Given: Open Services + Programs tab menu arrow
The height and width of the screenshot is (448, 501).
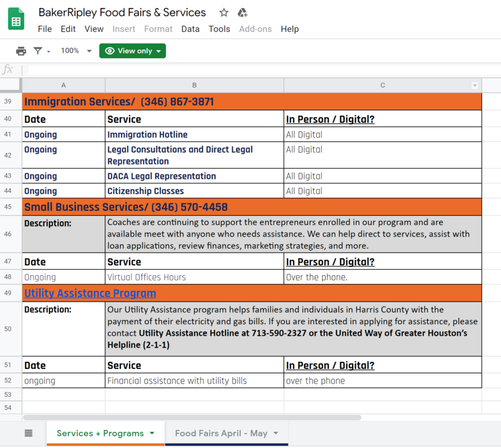Looking at the screenshot, I should tap(152, 433).
